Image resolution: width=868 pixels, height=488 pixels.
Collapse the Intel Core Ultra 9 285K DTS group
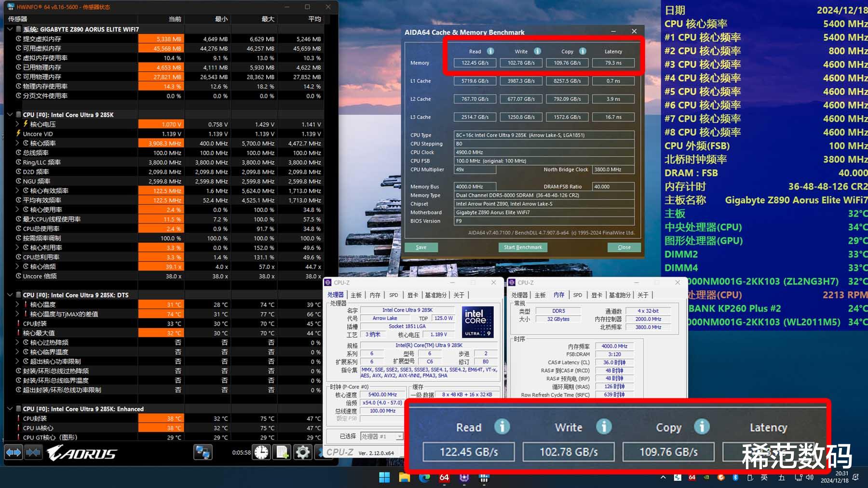click(10, 295)
